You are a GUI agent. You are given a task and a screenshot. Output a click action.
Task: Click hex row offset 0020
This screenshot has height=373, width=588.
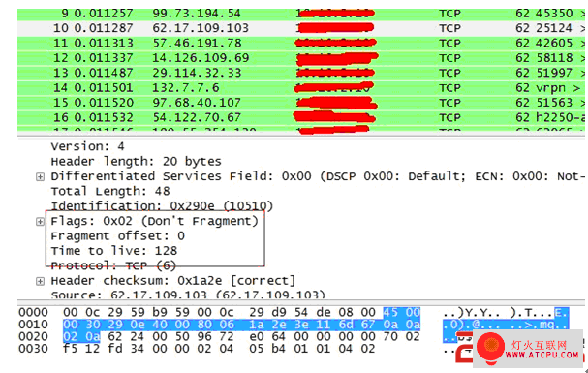[33, 336]
